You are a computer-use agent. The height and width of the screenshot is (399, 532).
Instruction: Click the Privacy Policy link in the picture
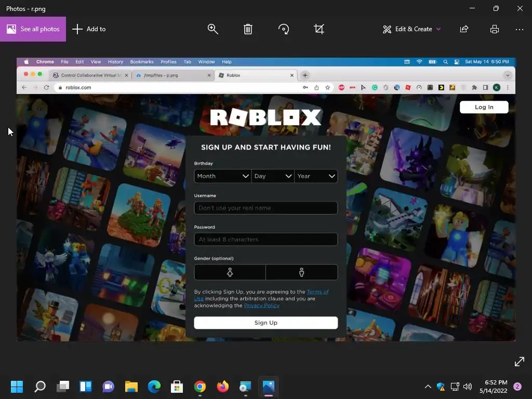pyautogui.click(x=262, y=305)
